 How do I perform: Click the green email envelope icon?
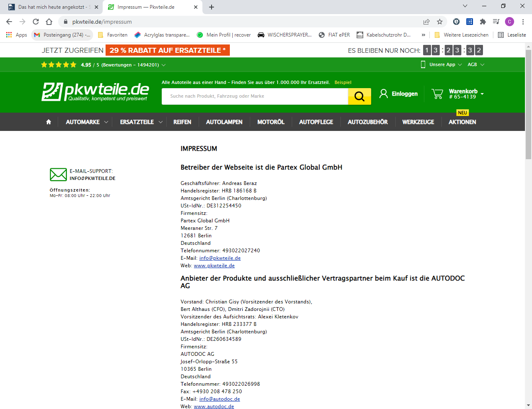click(x=58, y=175)
